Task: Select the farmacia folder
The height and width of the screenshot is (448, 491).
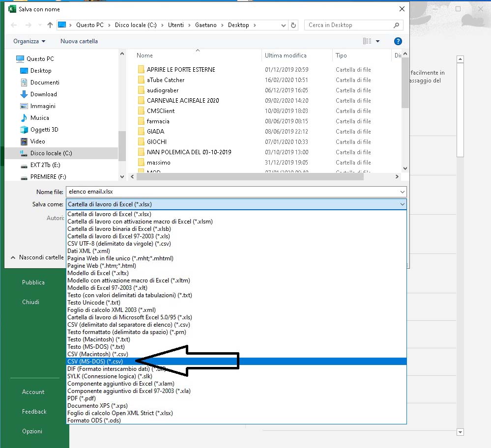Action: [158, 121]
